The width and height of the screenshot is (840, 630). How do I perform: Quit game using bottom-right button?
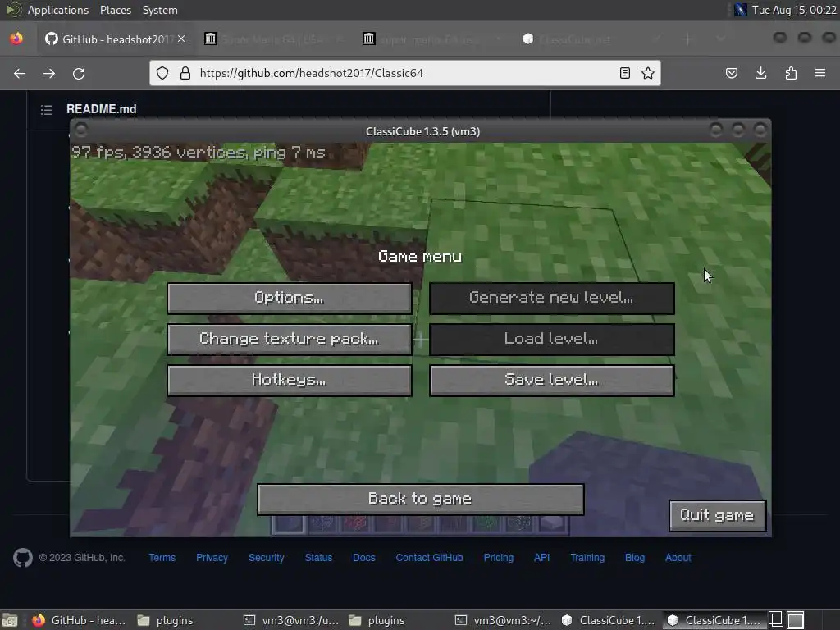click(717, 515)
